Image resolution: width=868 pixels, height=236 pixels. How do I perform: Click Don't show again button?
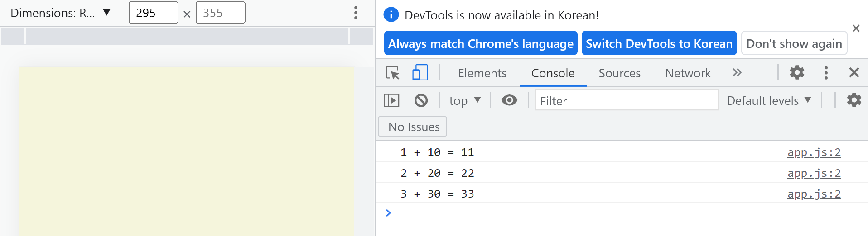794,43
